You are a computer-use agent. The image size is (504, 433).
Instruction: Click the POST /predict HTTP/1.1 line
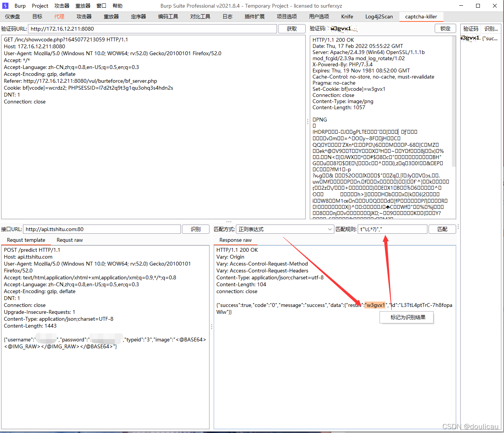click(x=32, y=250)
